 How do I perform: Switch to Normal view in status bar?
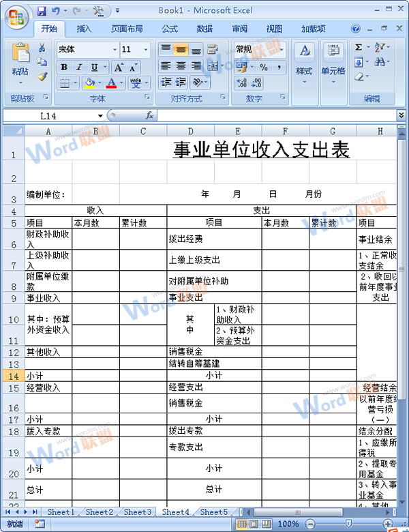[241, 524]
